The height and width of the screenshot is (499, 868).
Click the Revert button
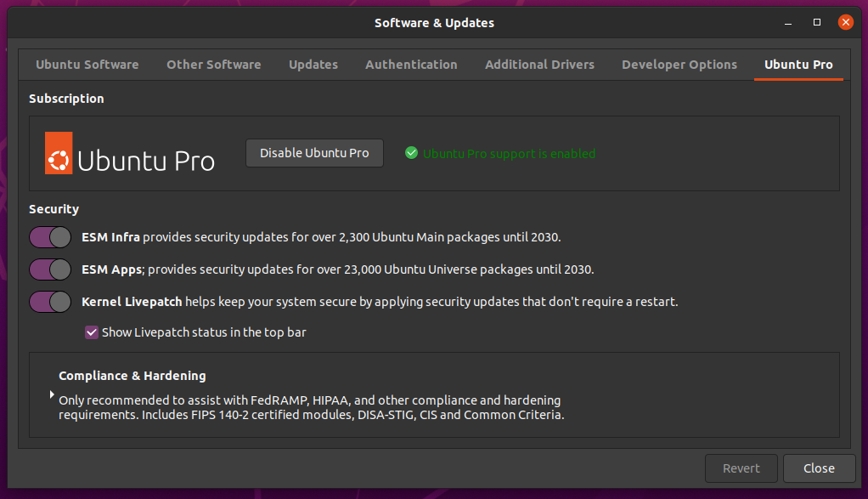[x=741, y=468]
